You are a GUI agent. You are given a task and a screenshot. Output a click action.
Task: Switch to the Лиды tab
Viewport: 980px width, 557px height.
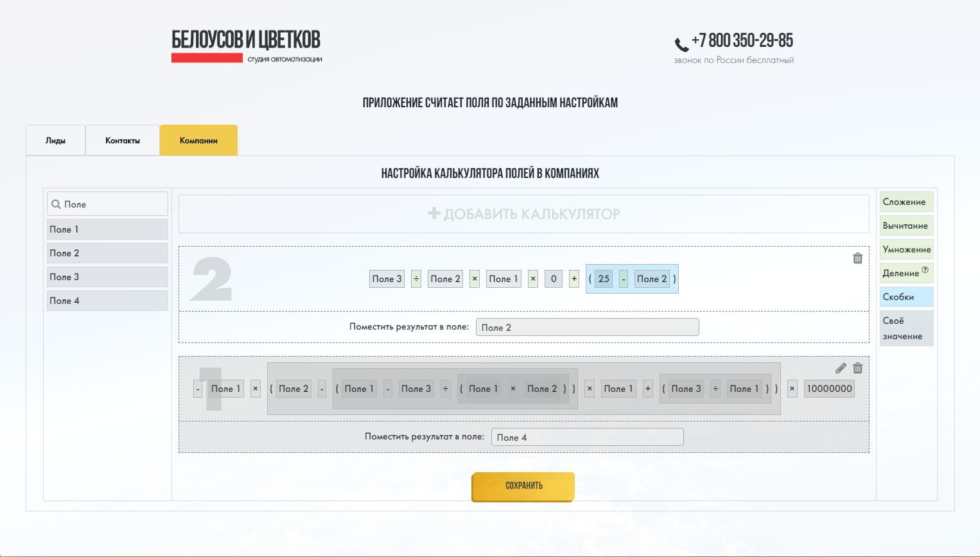tap(55, 140)
